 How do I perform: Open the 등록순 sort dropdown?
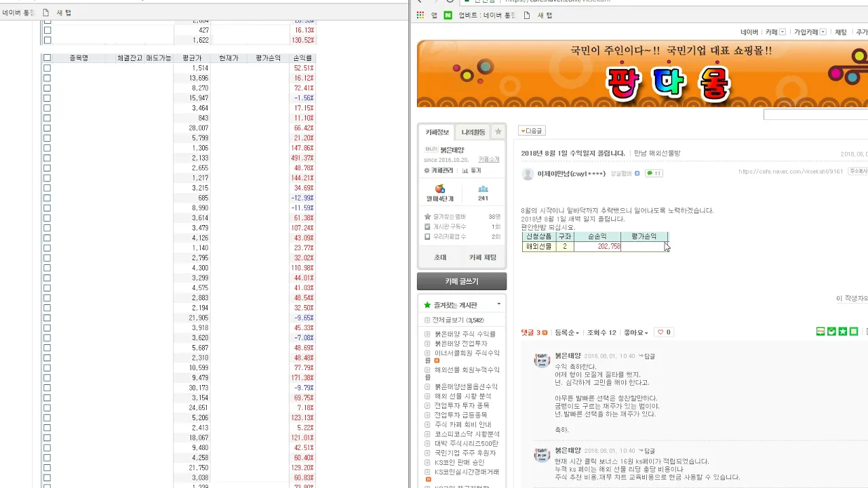pos(567,333)
